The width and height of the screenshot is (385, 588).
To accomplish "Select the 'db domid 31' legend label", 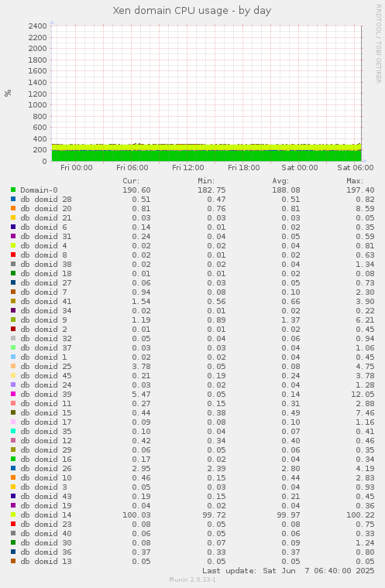I will [46, 237].
